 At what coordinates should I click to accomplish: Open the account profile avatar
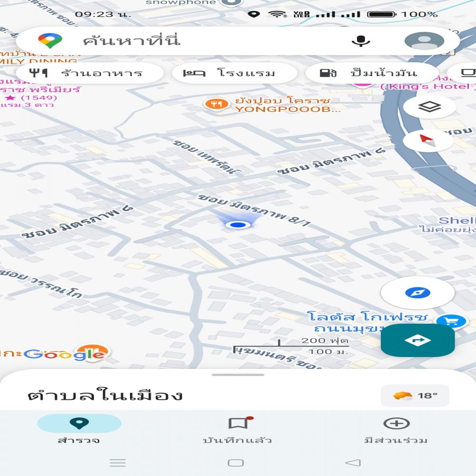[x=424, y=40]
